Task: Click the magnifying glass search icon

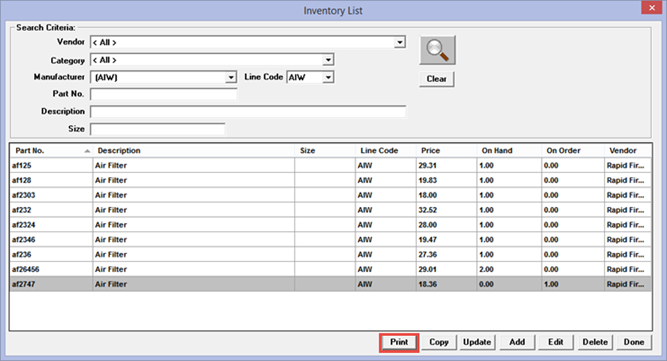Action: 437,50
